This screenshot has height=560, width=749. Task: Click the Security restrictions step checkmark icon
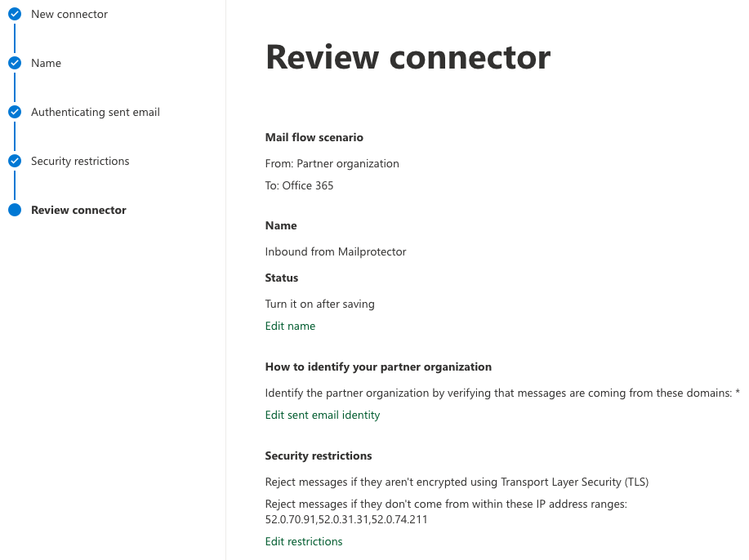point(15,161)
